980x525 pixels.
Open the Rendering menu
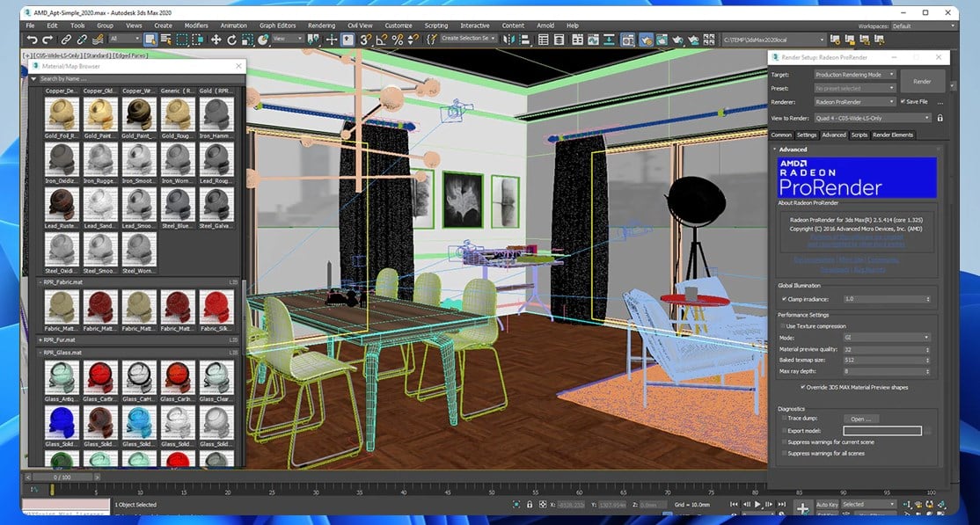click(x=321, y=26)
